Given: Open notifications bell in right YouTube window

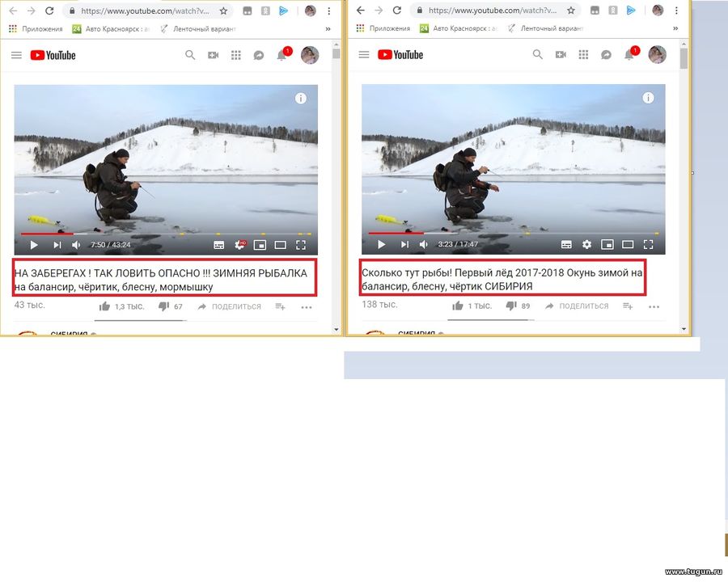Looking at the screenshot, I should (629, 55).
